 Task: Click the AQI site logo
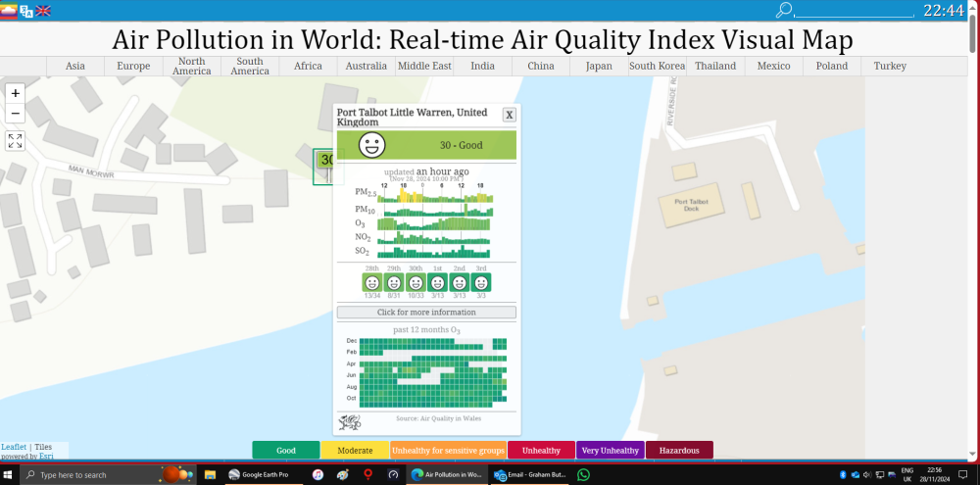9,11
